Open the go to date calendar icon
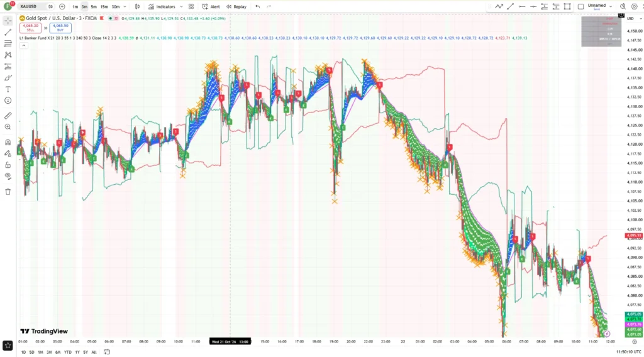The image size is (644, 357). 107,352
